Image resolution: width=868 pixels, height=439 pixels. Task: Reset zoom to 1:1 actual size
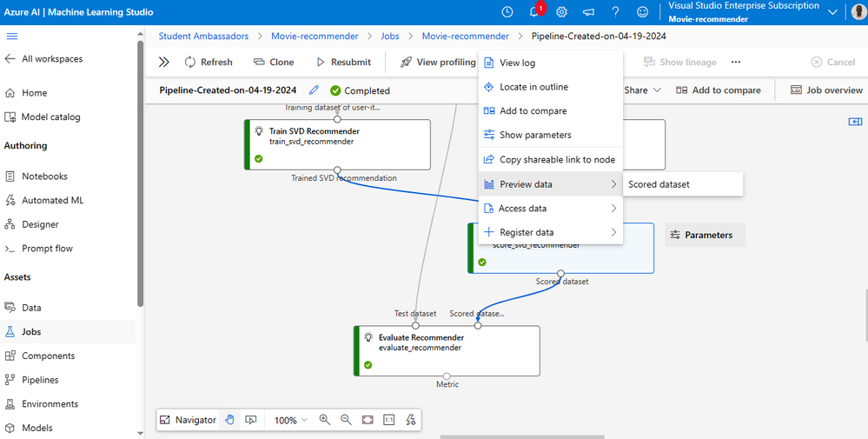tap(388, 420)
